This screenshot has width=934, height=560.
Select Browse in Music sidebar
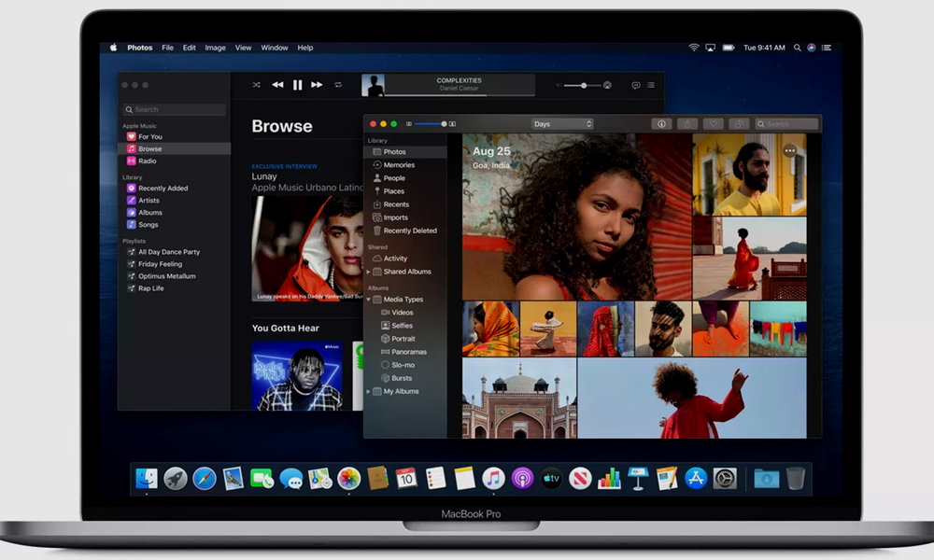click(x=174, y=148)
